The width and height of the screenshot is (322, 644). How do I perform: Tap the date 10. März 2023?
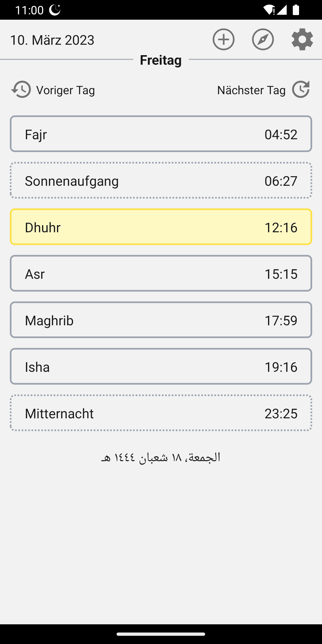pyautogui.click(x=52, y=40)
